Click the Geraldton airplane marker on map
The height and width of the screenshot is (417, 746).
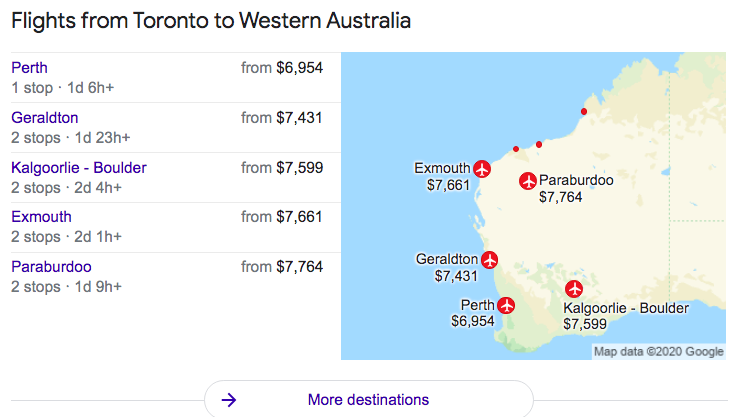pos(489,260)
